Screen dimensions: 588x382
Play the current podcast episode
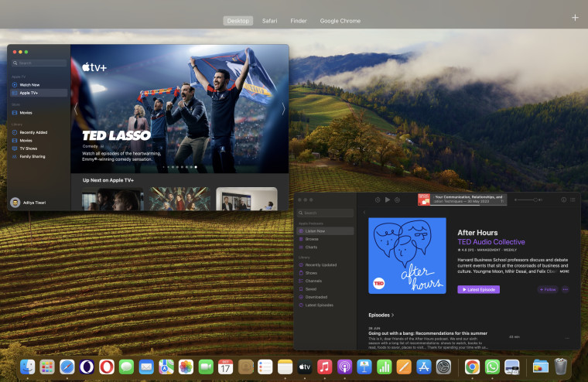point(388,200)
